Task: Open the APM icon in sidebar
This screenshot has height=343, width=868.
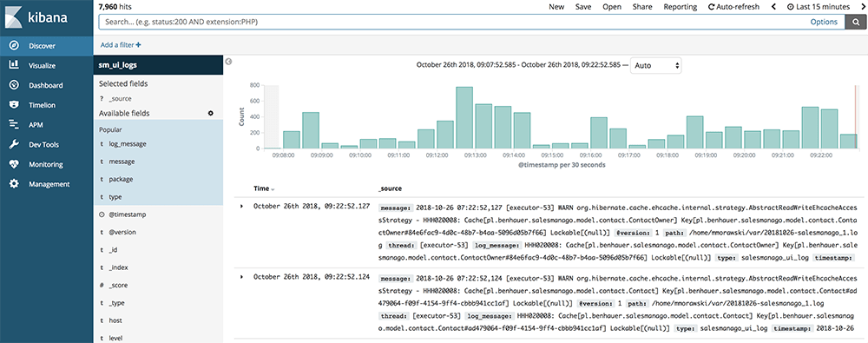Action: pos(15,125)
